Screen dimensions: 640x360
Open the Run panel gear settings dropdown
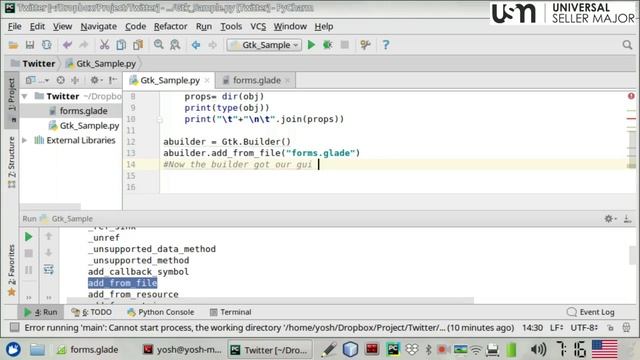pos(611,219)
